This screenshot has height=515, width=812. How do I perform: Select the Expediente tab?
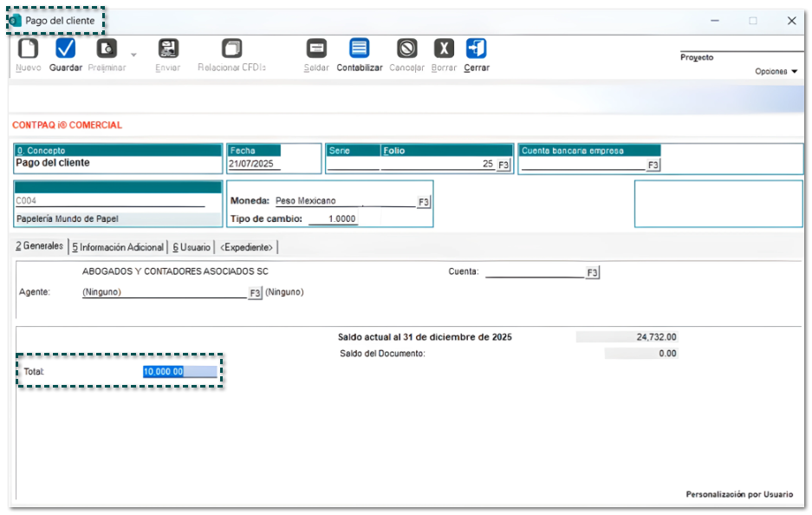point(246,247)
